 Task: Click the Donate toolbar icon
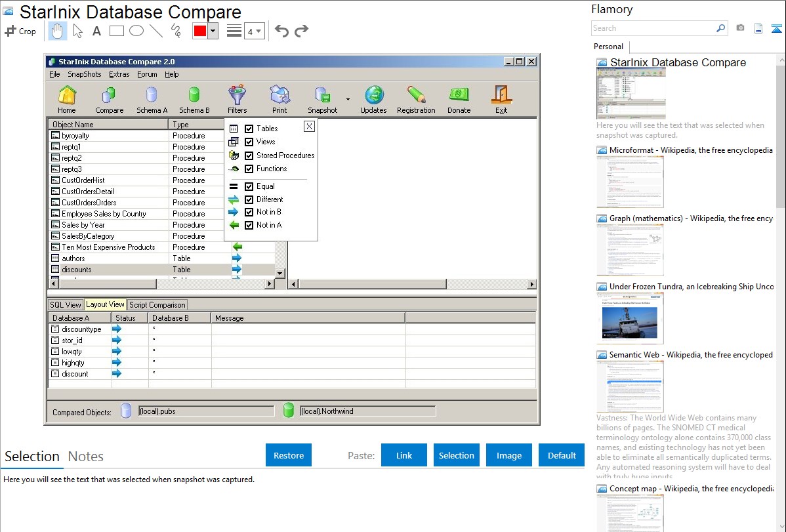click(459, 100)
